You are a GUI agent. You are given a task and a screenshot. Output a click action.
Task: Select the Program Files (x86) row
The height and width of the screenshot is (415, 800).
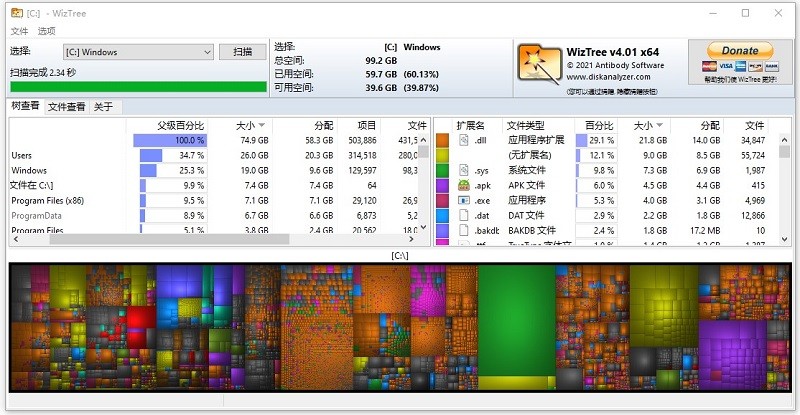(214, 201)
